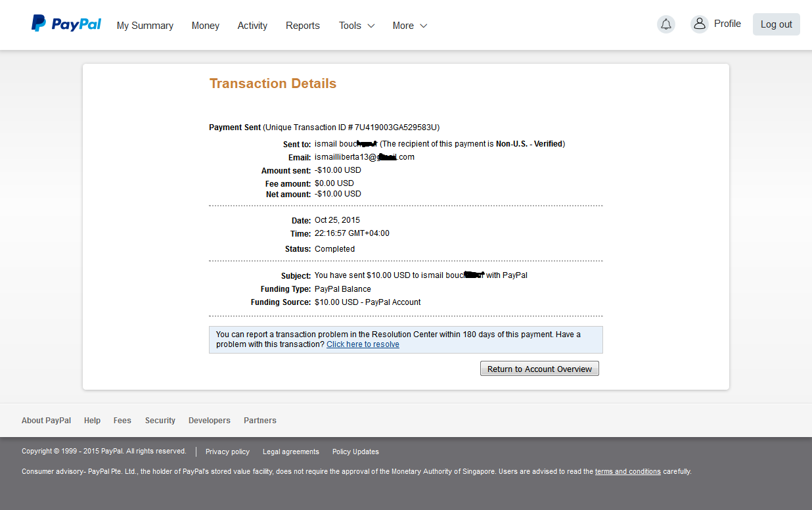Screen dimensions: 812x510
Task: Open the Privacy policy link
Action: pos(227,452)
